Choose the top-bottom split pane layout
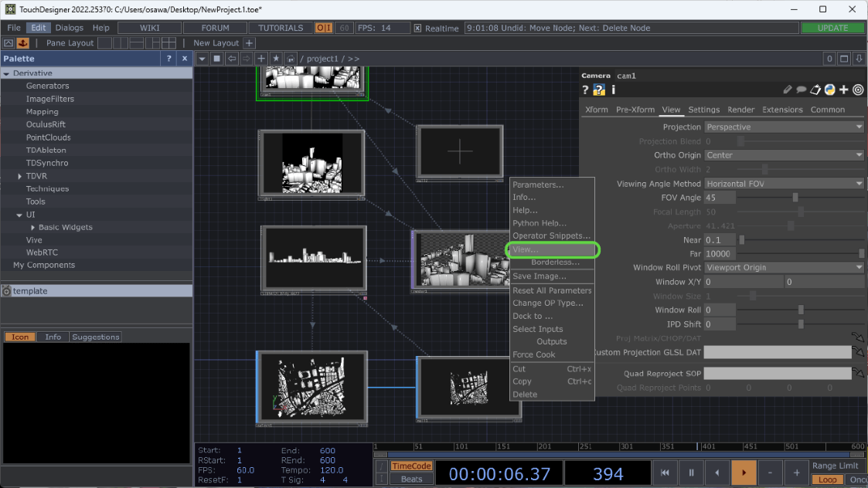This screenshot has height=488, width=868. point(137,42)
